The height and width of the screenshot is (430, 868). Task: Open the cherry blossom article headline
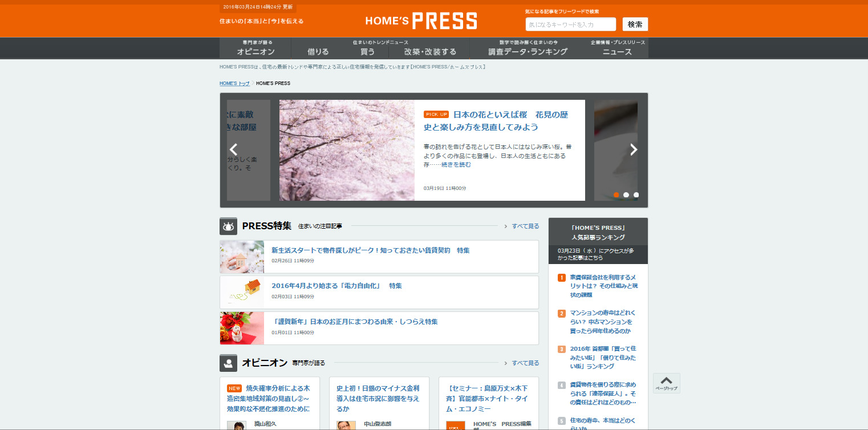496,121
